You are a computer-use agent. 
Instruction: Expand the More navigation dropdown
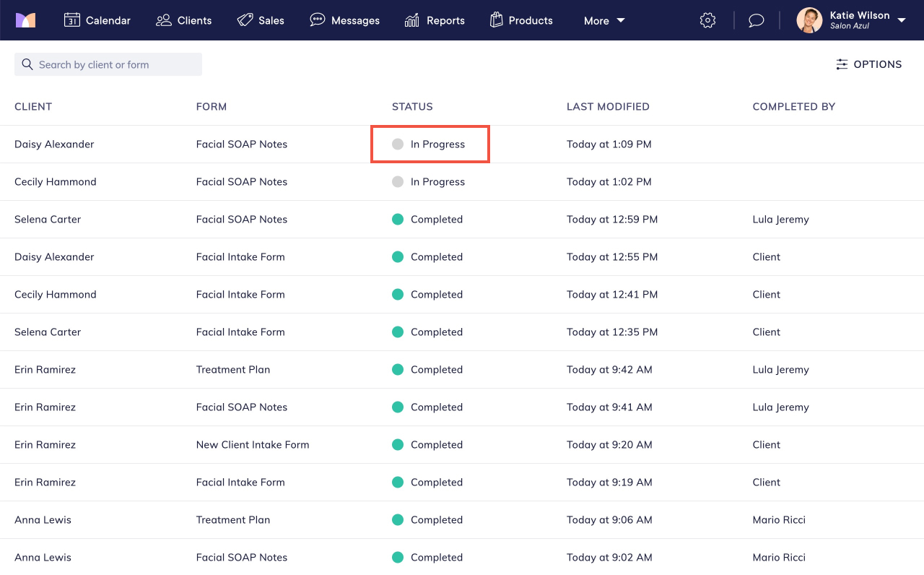coord(604,20)
